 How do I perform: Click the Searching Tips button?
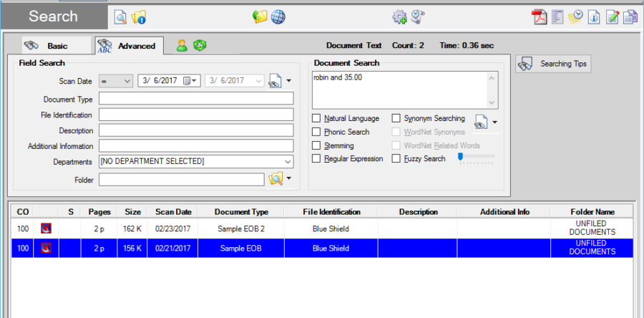(x=552, y=64)
